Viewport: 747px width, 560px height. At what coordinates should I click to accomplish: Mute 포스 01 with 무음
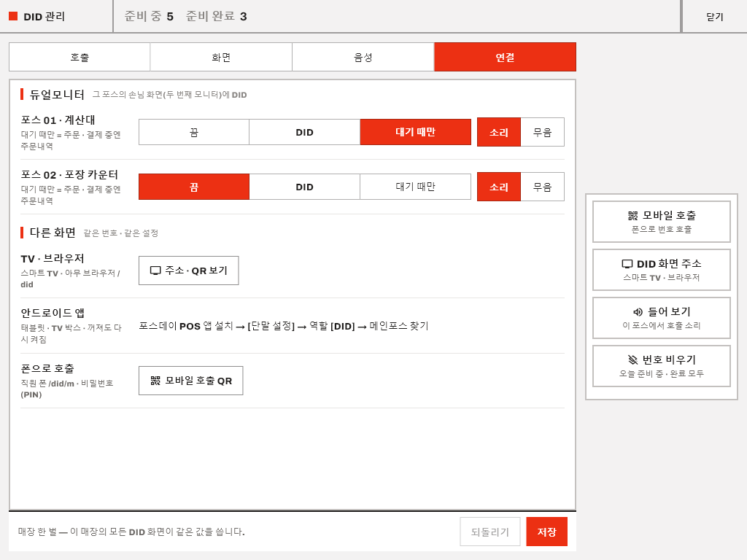click(x=542, y=132)
